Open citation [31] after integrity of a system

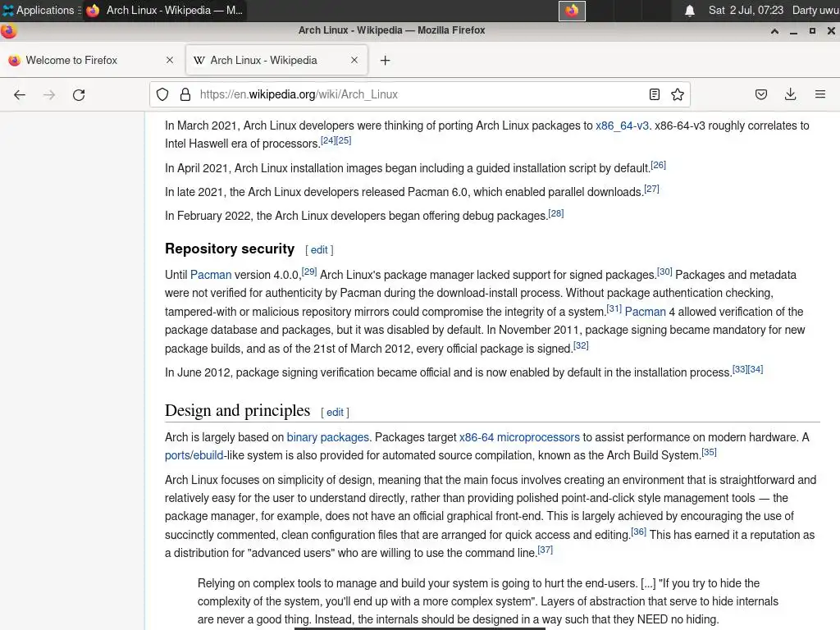[614, 308]
